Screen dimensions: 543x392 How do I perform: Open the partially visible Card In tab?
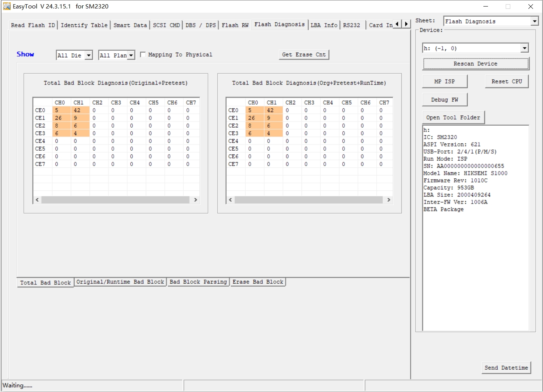coord(381,25)
